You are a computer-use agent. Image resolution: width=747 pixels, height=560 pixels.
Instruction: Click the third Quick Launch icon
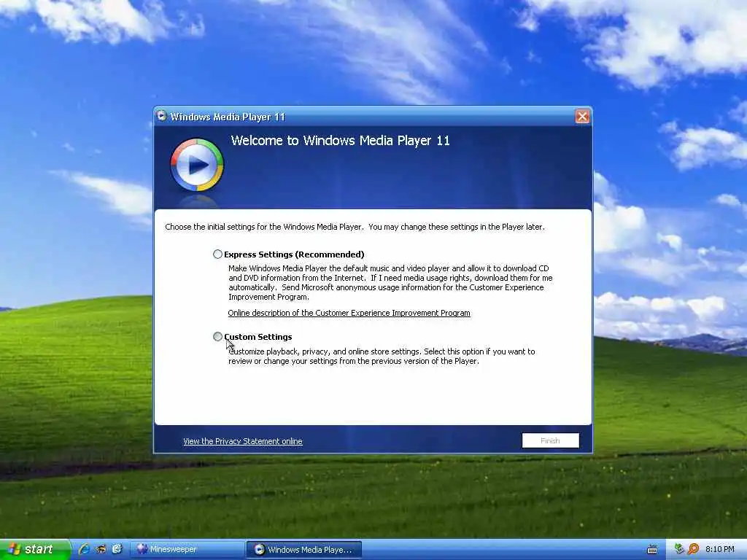117,549
